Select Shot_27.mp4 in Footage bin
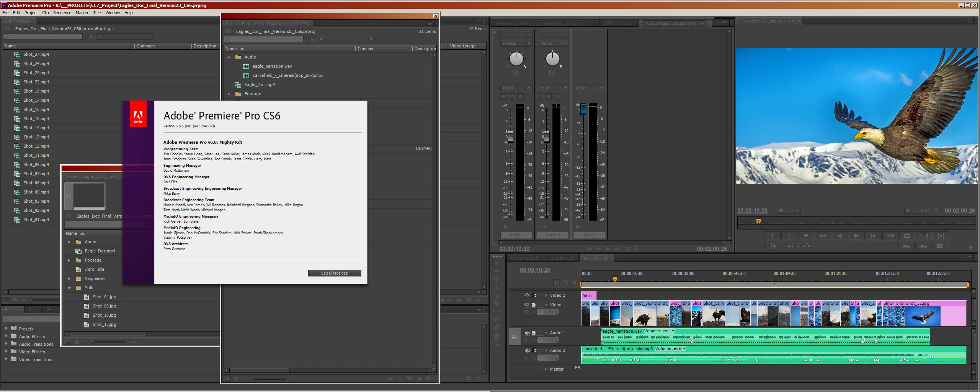The width and height of the screenshot is (980, 392). (x=36, y=54)
